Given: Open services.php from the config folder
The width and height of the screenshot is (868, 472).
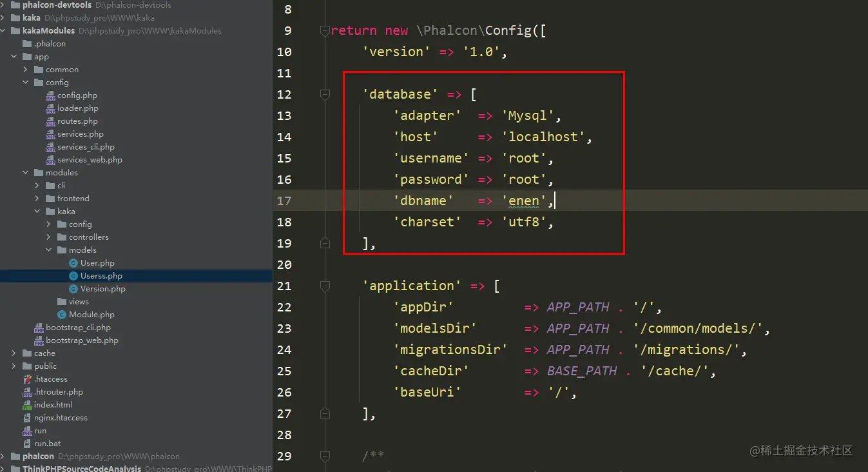Looking at the screenshot, I should pos(80,134).
